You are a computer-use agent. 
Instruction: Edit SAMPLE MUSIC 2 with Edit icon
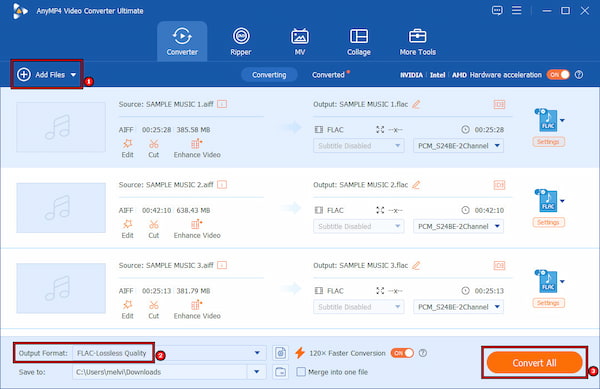(x=127, y=229)
